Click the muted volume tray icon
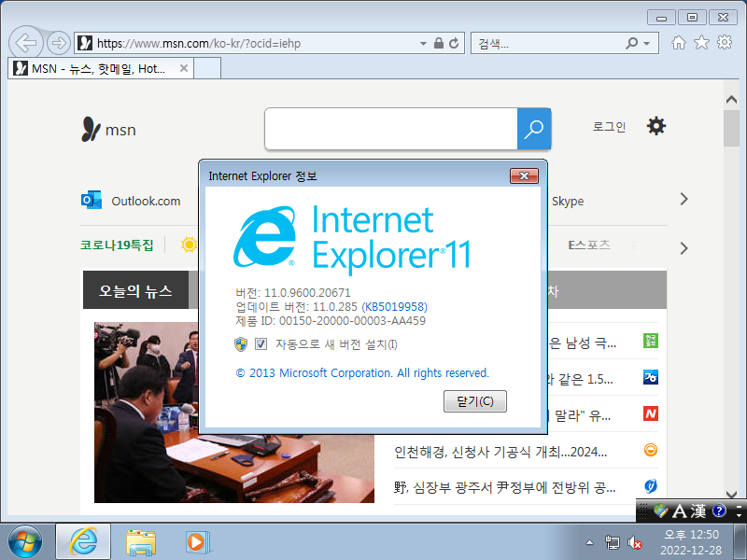747x560 pixels. (x=634, y=542)
